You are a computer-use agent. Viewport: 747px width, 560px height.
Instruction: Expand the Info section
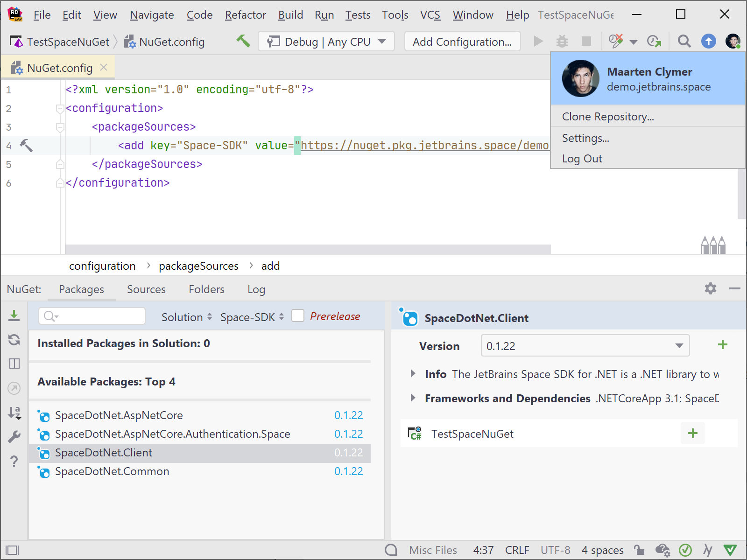(x=413, y=374)
